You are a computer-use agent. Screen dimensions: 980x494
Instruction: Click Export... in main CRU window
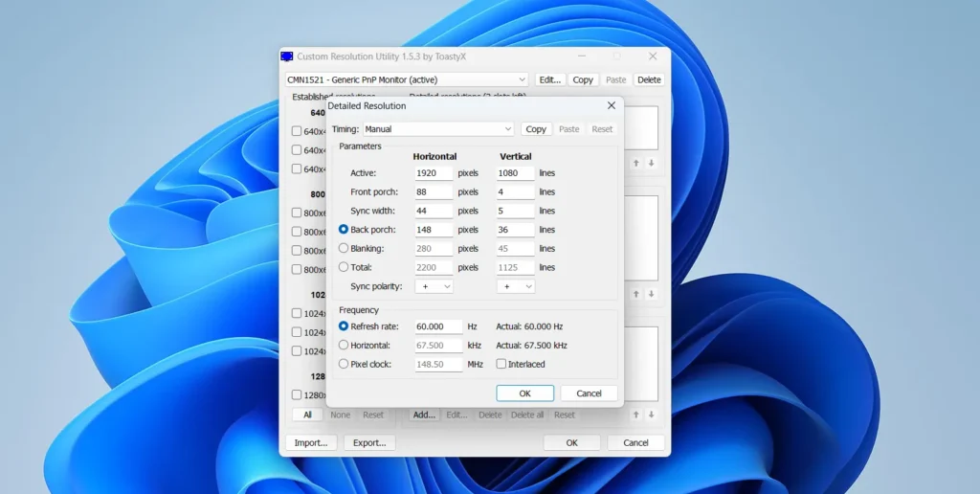pos(369,442)
